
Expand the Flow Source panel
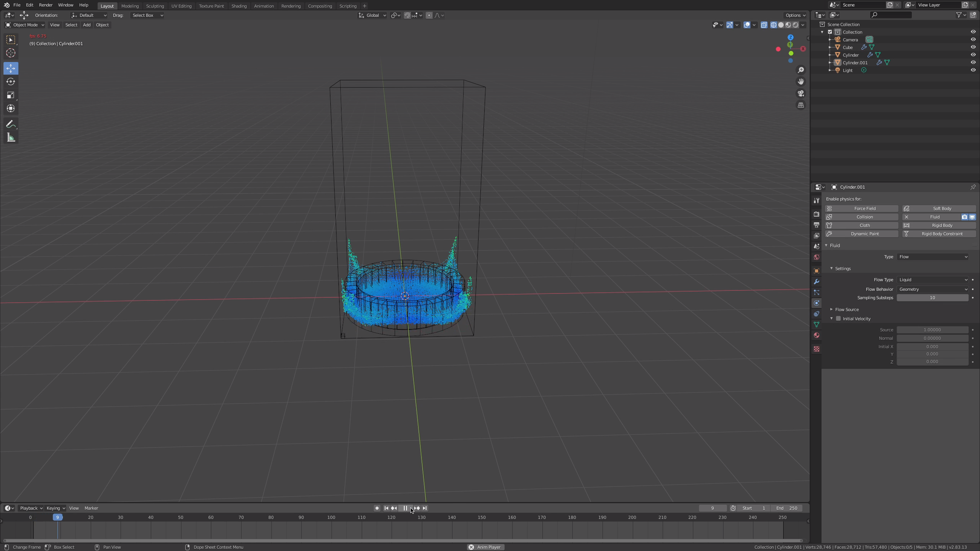(x=846, y=310)
